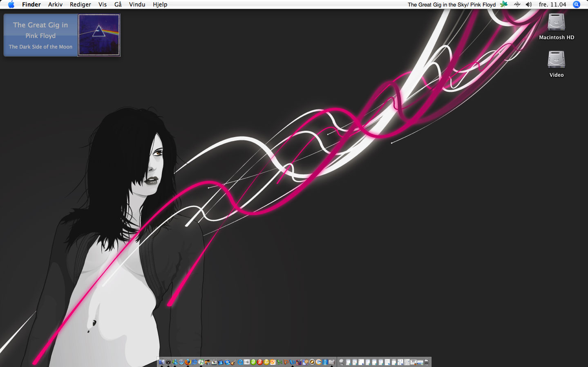Viewport: 588px width, 367px height.
Task: Open iTunes from the Dock
Action: pos(201,362)
